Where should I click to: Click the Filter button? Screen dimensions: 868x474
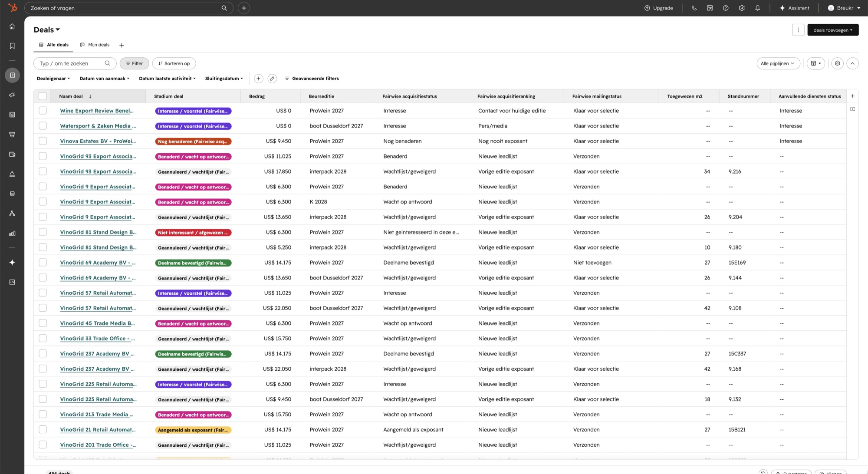pyautogui.click(x=135, y=63)
